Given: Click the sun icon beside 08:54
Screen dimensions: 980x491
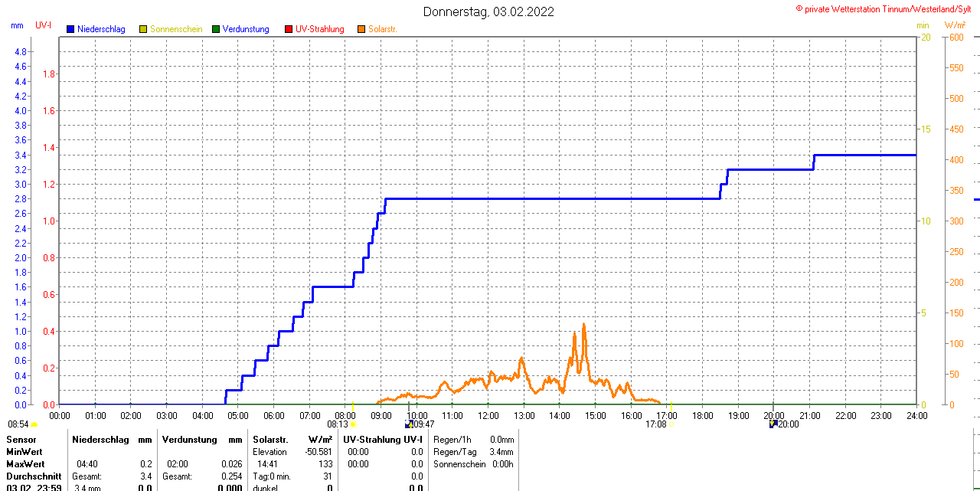Looking at the screenshot, I should click(34, 424).
